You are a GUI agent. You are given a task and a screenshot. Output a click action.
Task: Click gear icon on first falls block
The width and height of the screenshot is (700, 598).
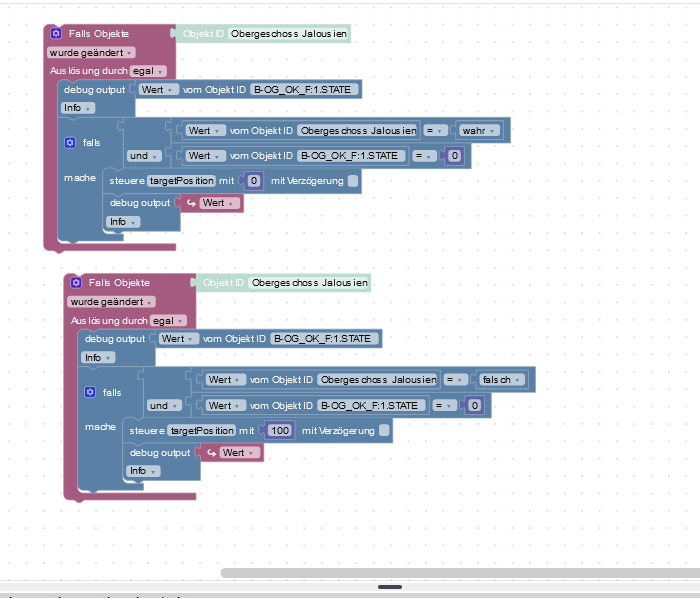pyautogui.click(x=70, y=142)
